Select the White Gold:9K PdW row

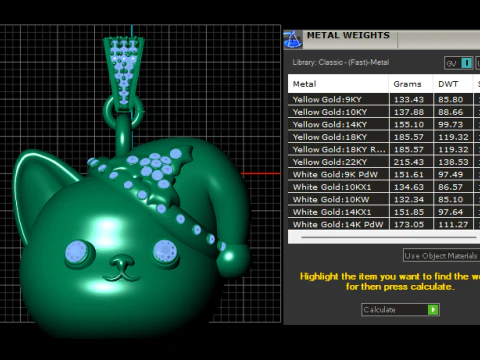[x=384, y=174]
